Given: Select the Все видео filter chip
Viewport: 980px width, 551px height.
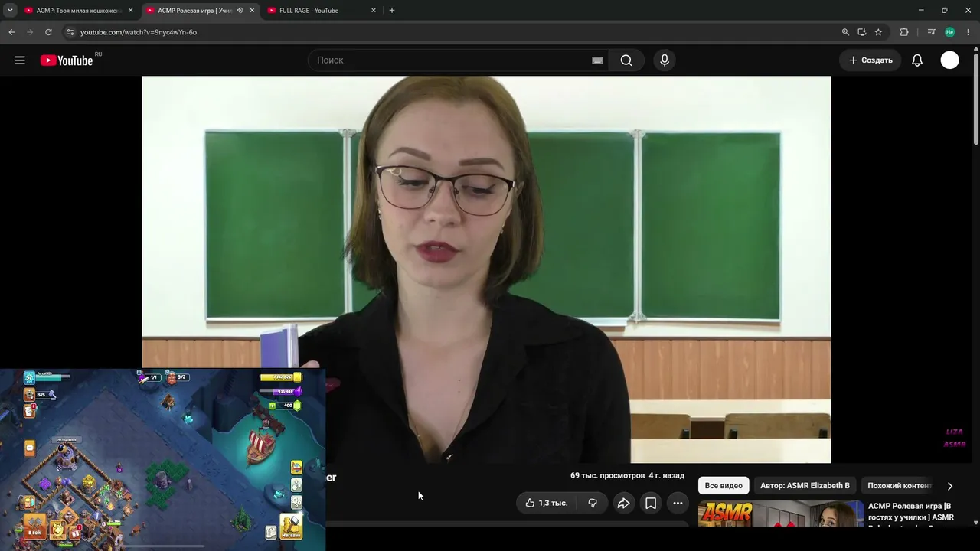Looking at the screenshot, I should 724,486.
